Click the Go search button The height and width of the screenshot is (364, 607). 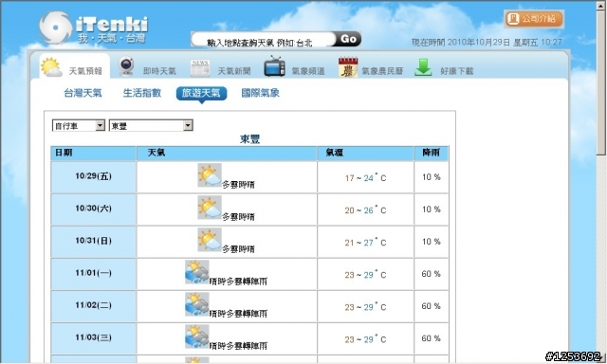[348, 39]
